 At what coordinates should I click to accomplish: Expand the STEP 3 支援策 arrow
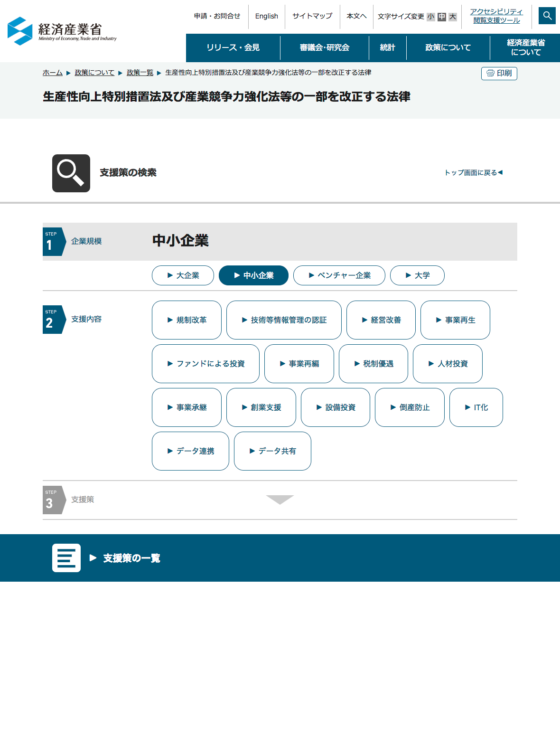[280, 500]
